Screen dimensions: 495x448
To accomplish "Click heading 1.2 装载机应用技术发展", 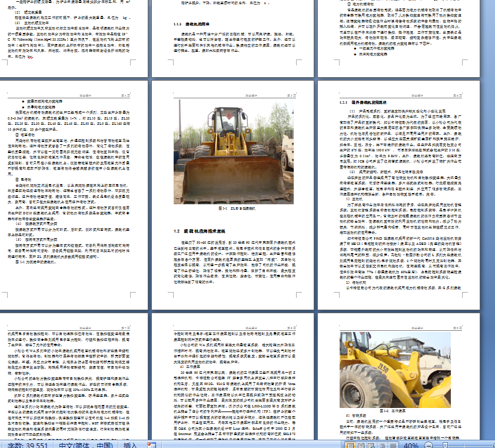I will (200, 231).
